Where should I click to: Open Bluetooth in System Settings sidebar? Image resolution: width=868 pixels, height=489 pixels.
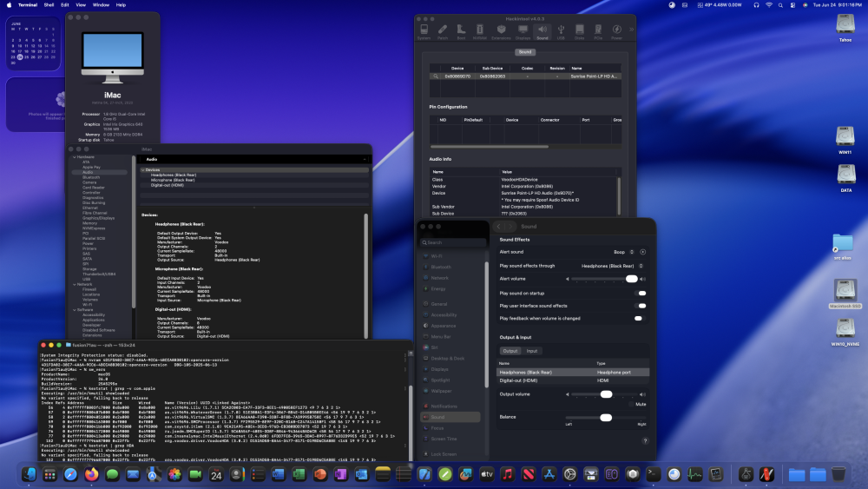pos(441,267)
